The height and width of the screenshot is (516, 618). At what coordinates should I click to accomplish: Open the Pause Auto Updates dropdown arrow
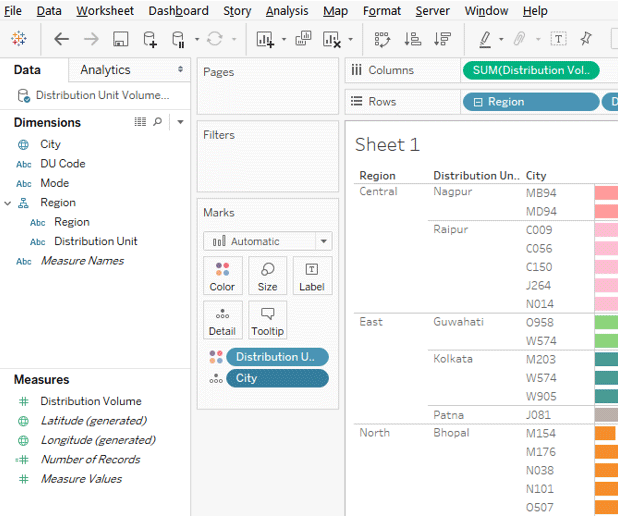pyautogui.click(x=197, y=39)
